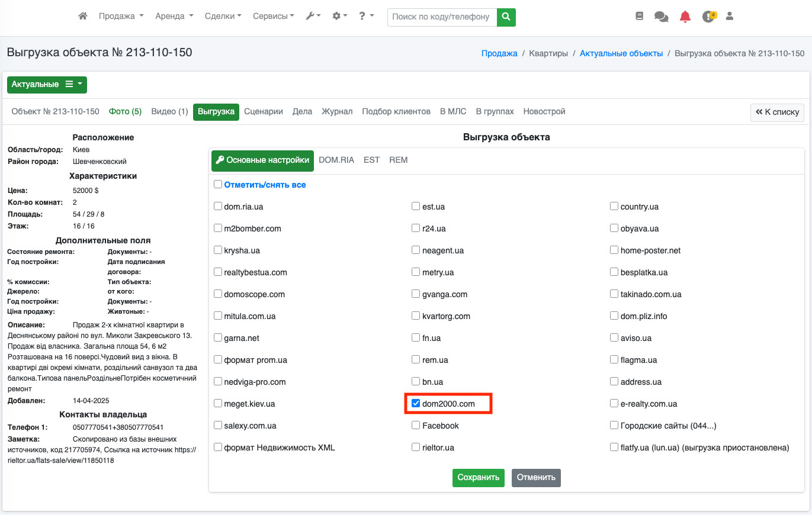Viewport: 812px width, 515px height.
Task: Click the home icon in navbar
Action: [83, 17]
